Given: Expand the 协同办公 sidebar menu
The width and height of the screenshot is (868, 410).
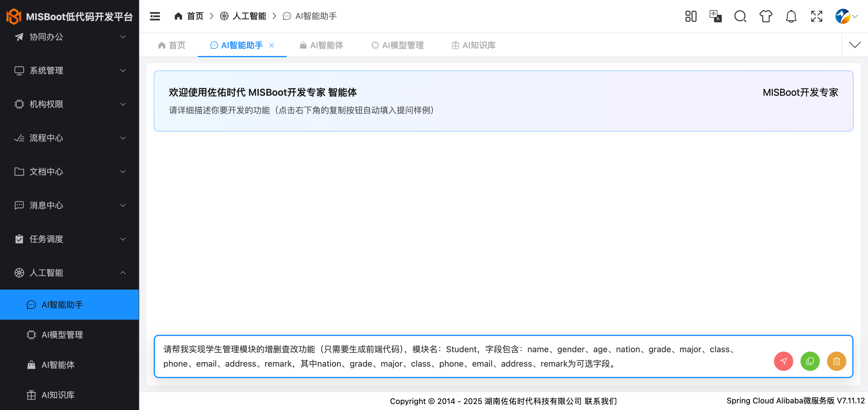Looking at the screenshot, I should 69,37.
